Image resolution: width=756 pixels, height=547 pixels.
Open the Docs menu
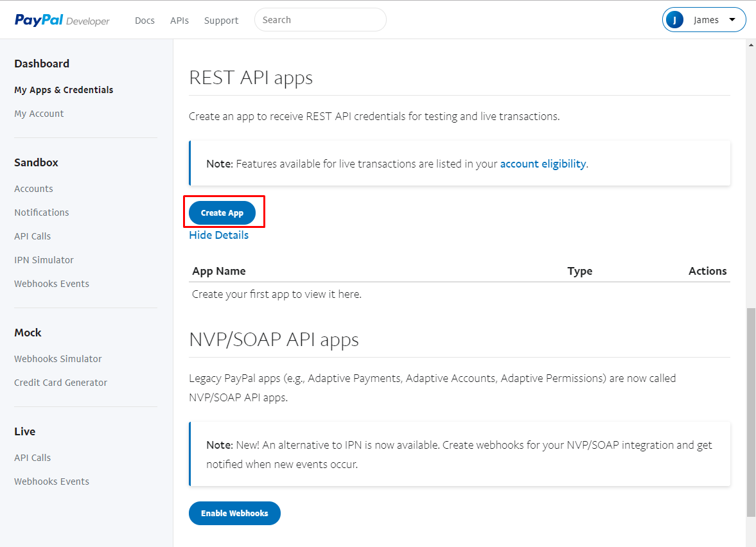(145, 21)
